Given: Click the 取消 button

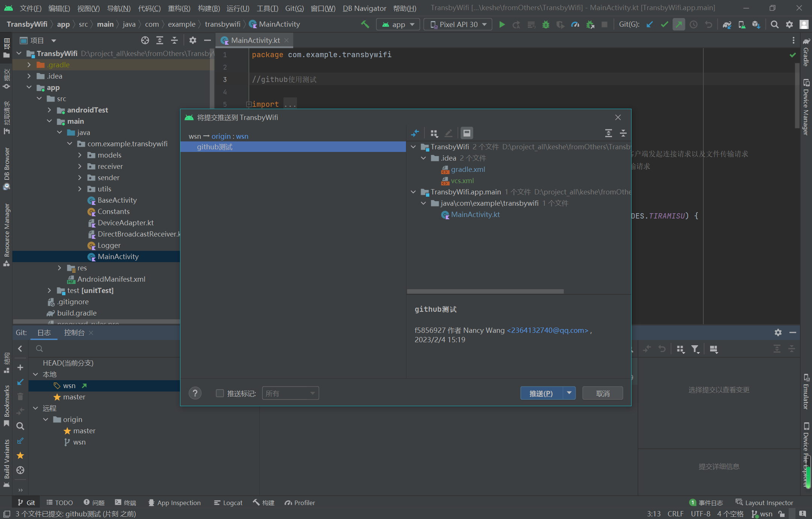Looking at the screenshot, I should 603,393.
